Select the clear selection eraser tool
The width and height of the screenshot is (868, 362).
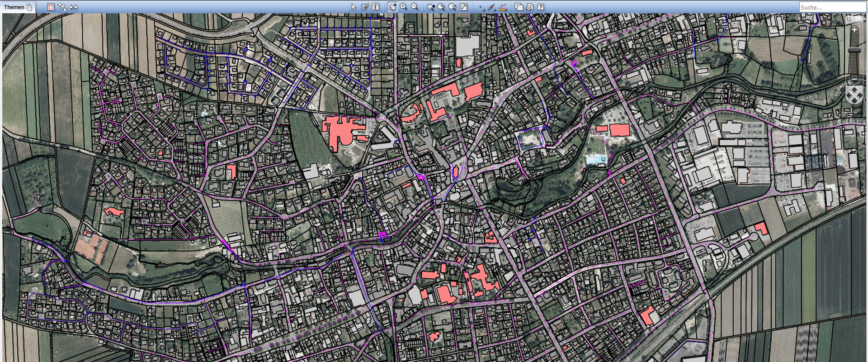[365, 7]
